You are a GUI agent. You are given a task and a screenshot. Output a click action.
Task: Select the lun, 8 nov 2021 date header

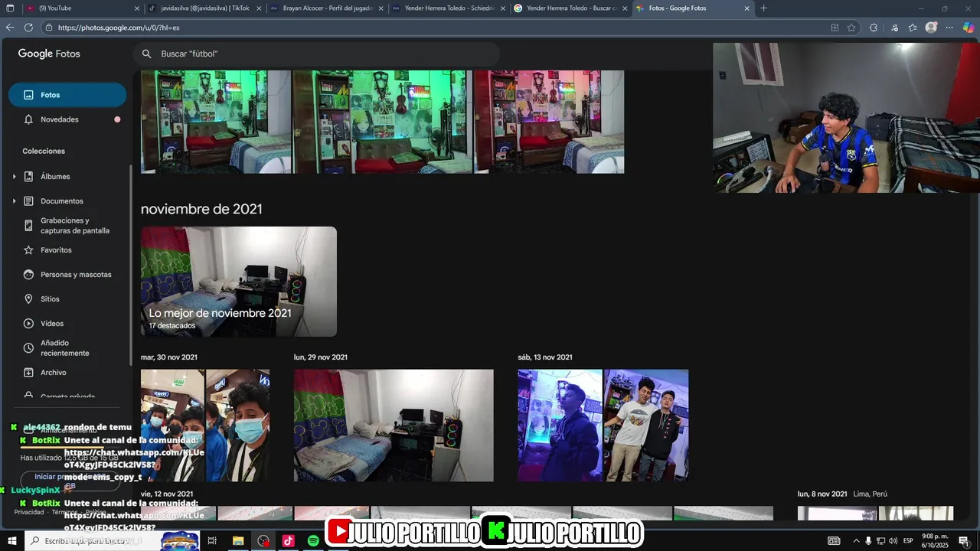tap(822, 494)
